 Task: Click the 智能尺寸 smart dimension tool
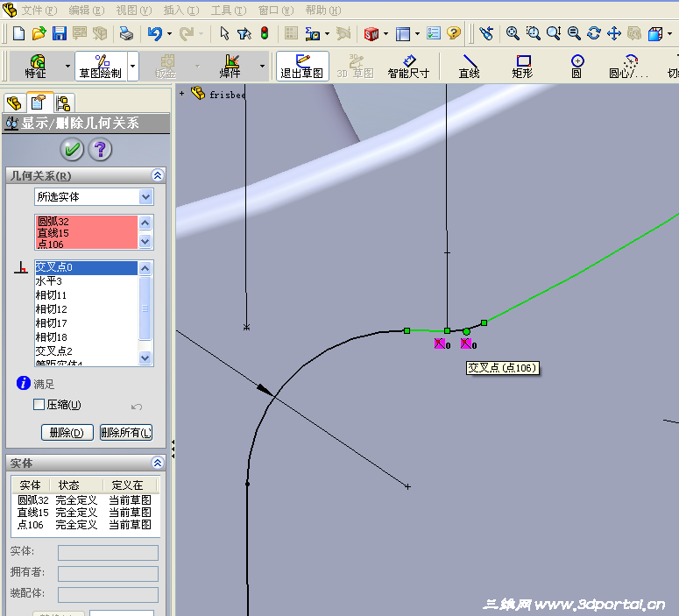408,67
